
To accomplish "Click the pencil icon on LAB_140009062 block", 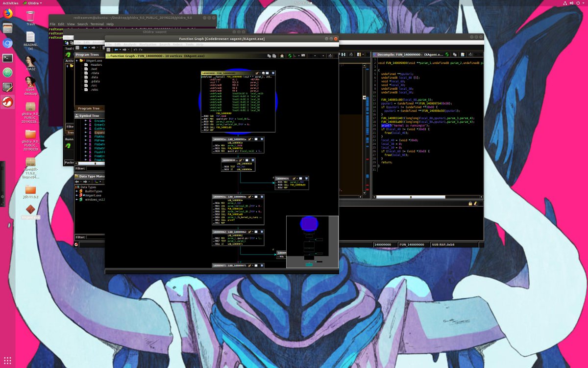I will (x=249, y=232).
